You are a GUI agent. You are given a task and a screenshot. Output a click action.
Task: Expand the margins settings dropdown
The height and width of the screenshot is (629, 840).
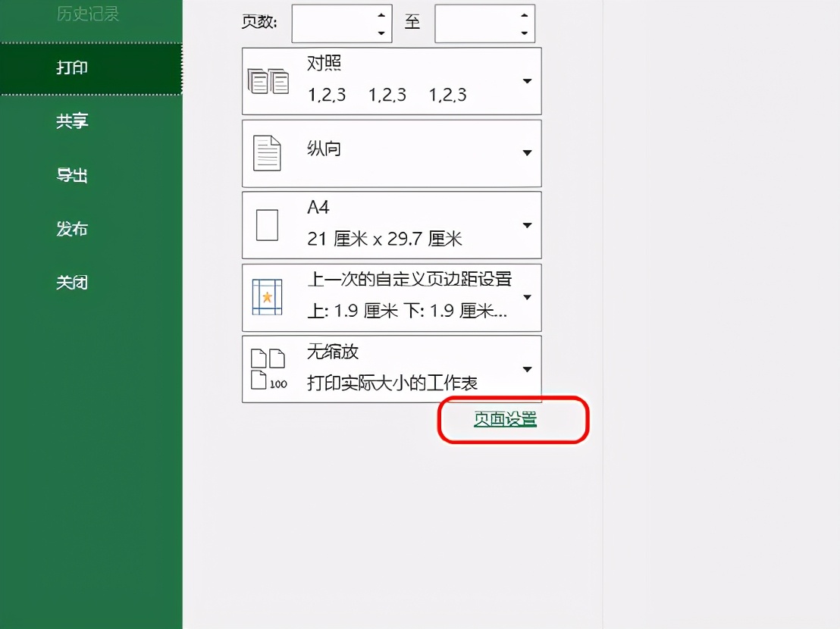click(x=527, y=297)
